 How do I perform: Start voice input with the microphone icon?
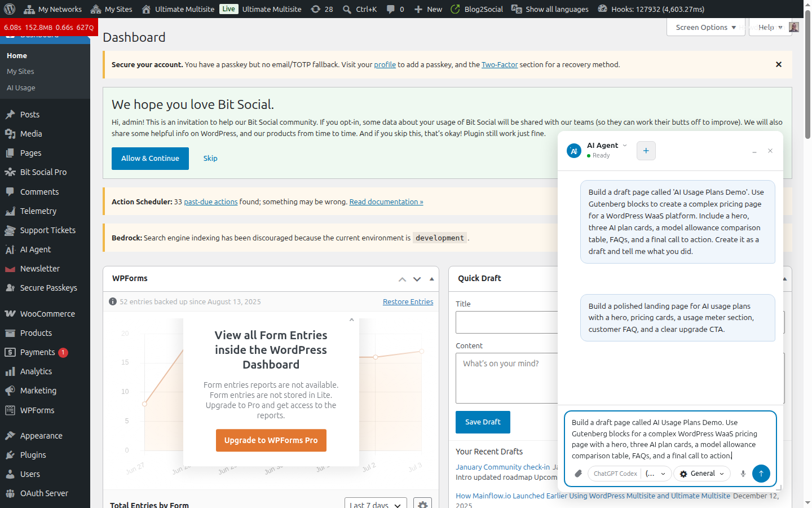click(743, 474)
